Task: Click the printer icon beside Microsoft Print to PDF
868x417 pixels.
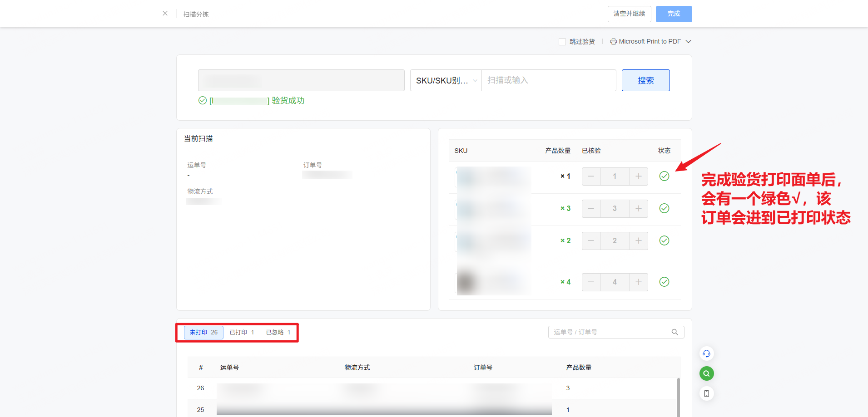Action: coord(613,42)
